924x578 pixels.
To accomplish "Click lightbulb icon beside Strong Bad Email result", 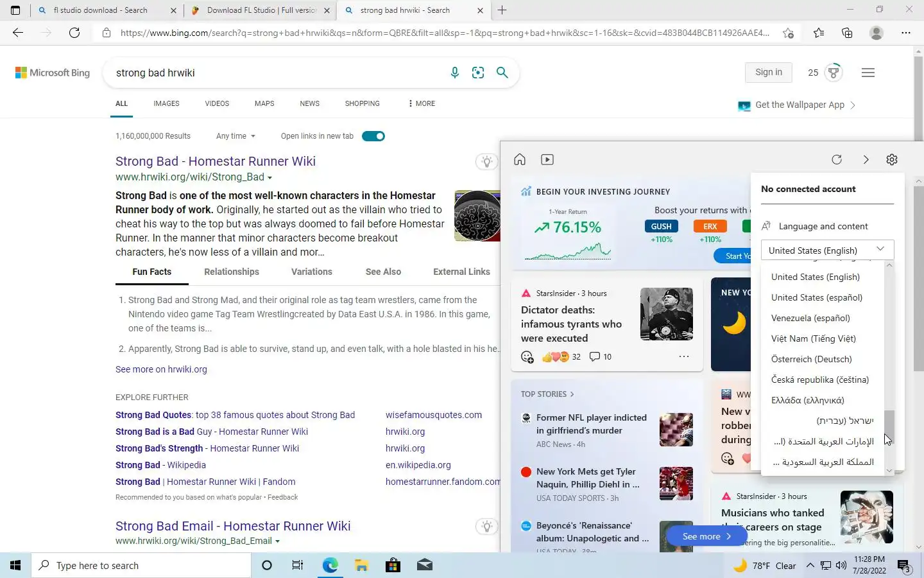I will click(487, 527).
